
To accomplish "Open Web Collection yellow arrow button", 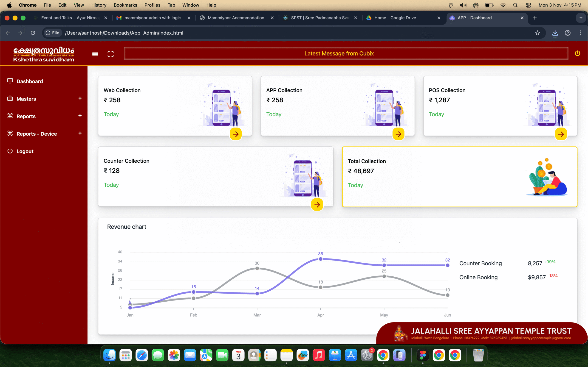I will [x=236, y=134].
